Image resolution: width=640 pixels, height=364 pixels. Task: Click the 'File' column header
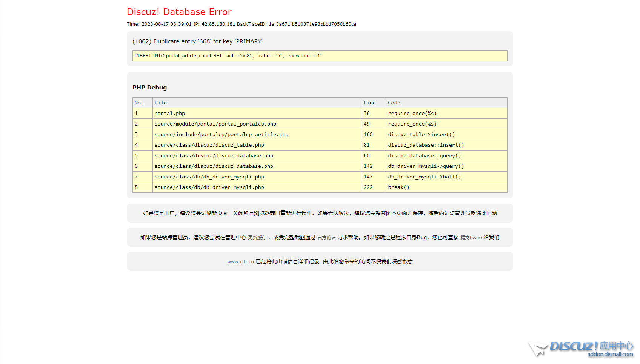[257, 103]
